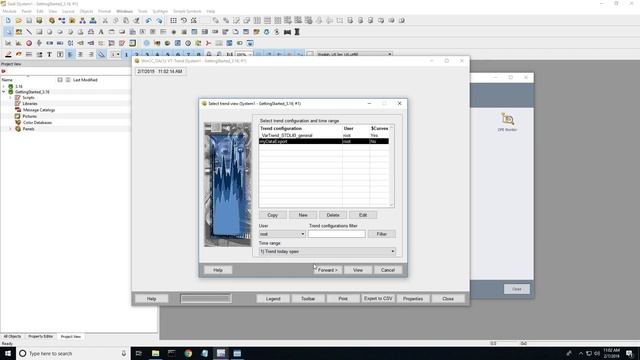This screenshot has height=360, width=640.
Task: Click the View button in dialog
Action: 358,270
